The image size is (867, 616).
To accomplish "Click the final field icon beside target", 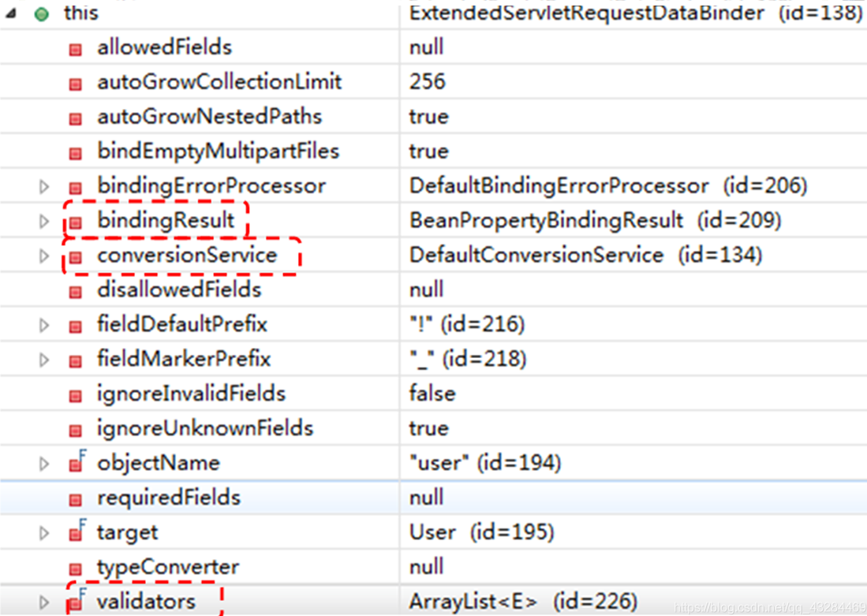I will [77, 531].
